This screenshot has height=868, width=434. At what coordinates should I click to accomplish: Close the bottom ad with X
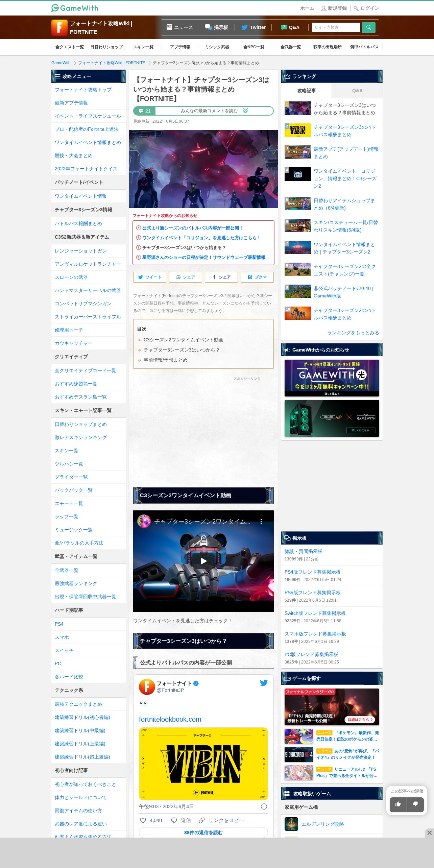pyautogui.click(x=429, y=833)
